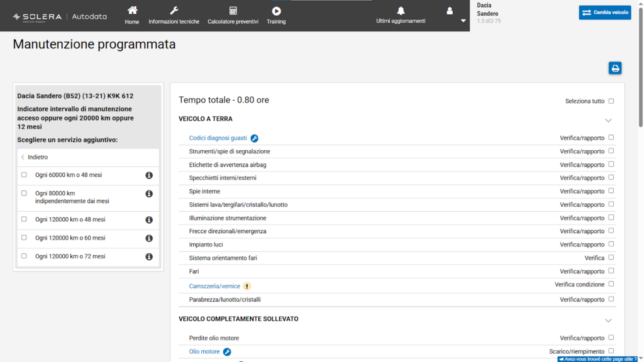Enable the Seleziona tutto checkbox
Screen dimensions: 644x362
pos(611,101)
